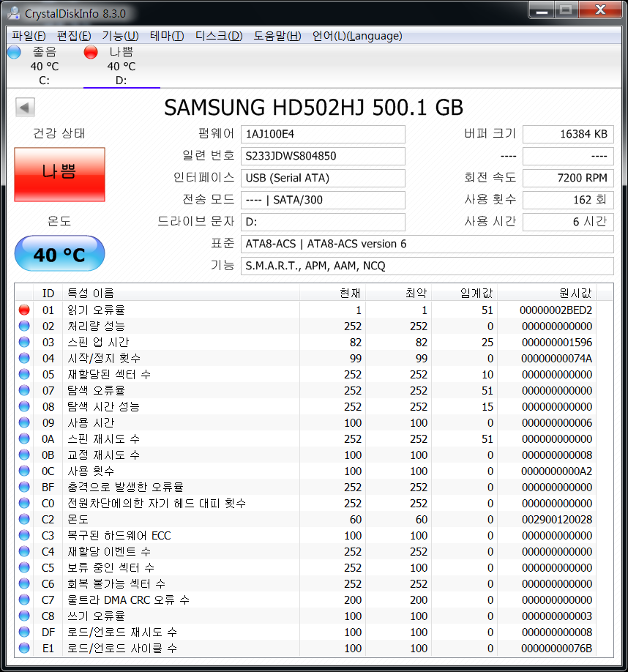
Task: Click the blue status icon in row 05
Action: pyautogui.click(x=24, y=375)
